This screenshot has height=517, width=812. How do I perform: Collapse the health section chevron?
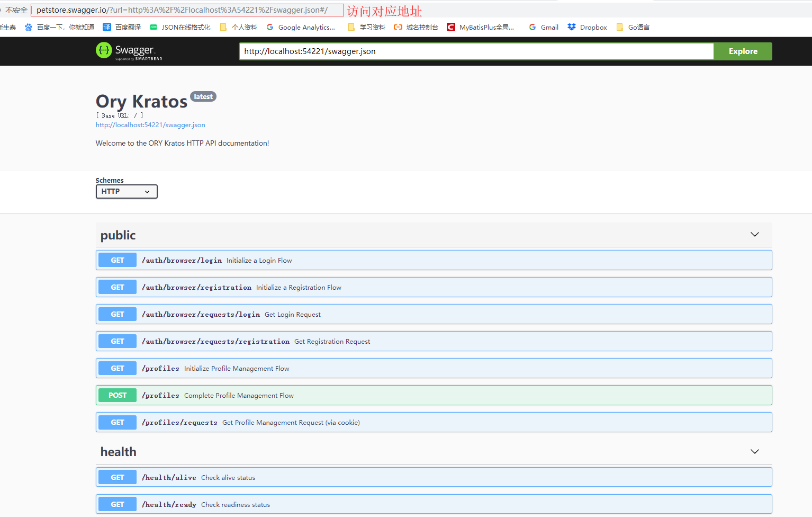755,451
